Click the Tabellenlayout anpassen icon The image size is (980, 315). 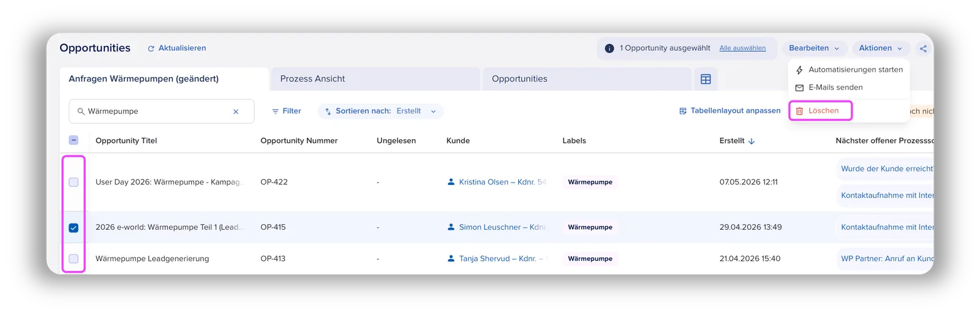click(683, 111)
